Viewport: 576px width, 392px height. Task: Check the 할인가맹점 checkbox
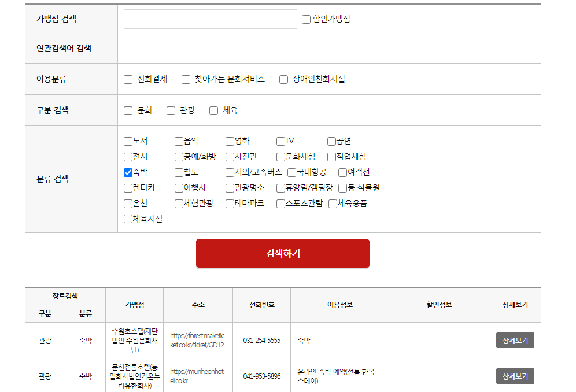point(306,19)
